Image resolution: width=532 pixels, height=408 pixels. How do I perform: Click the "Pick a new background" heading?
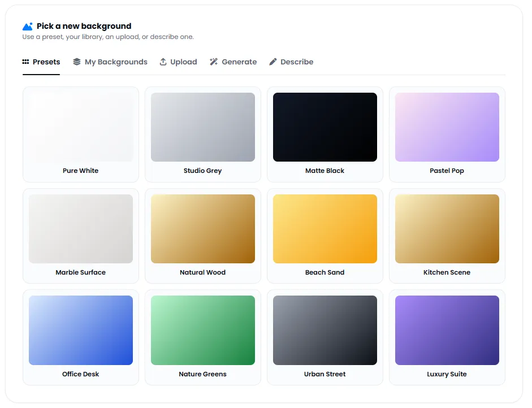point(84,26)
